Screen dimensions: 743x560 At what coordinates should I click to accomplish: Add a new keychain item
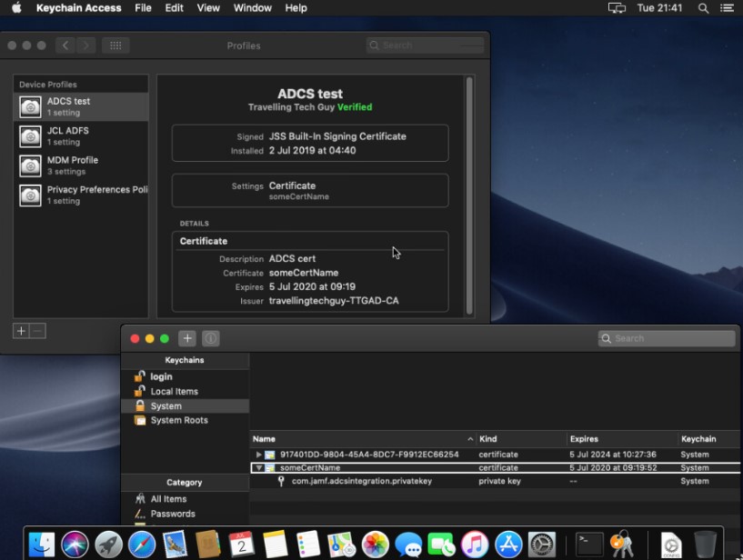(x=187, y=338)
